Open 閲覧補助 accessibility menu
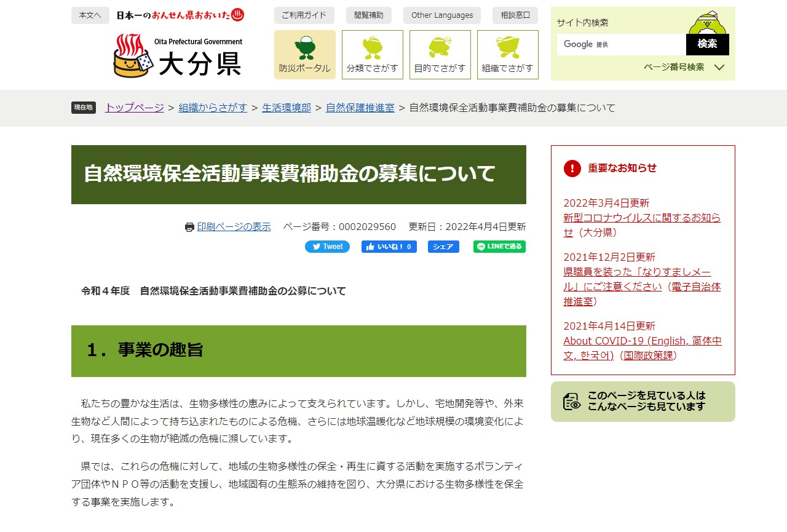This screenshot has width=787, height=532. pos(369,15)
